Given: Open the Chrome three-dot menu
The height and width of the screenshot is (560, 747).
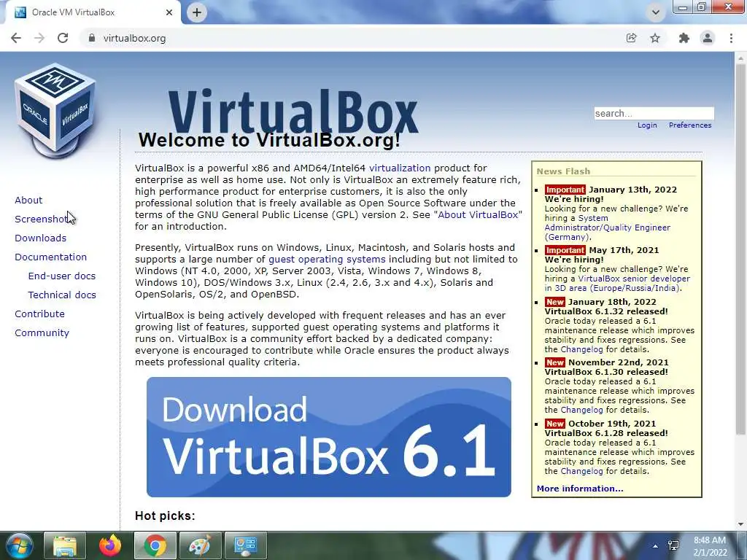Looking at the screenshot, I should click(x=731, y=38).
